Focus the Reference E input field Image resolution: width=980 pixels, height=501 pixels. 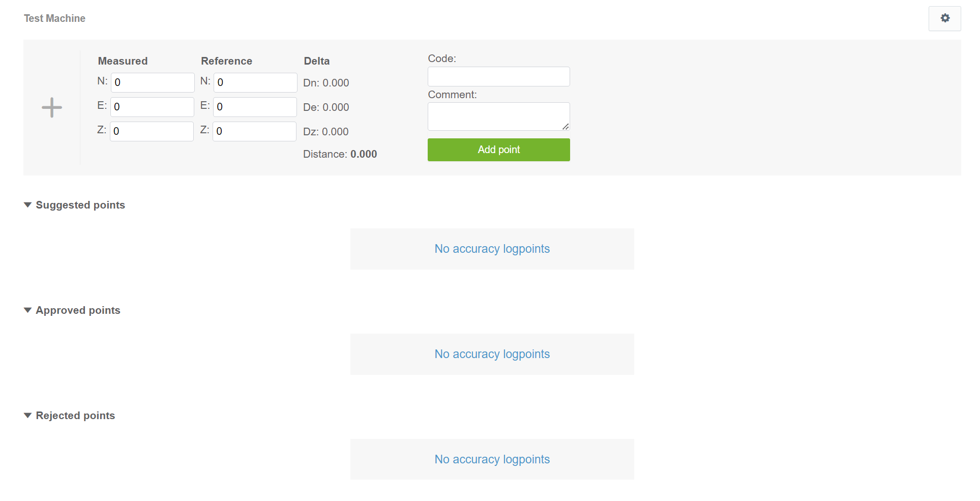[255, 107]
